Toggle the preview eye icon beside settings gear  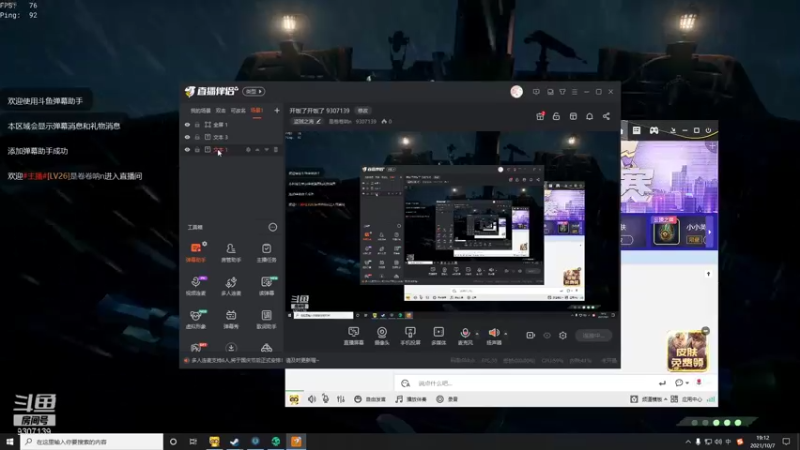(x=547, y=335)
